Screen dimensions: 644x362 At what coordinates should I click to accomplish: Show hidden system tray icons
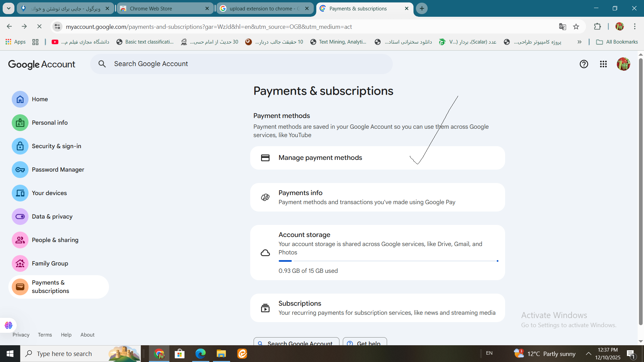tap(588, 354)
